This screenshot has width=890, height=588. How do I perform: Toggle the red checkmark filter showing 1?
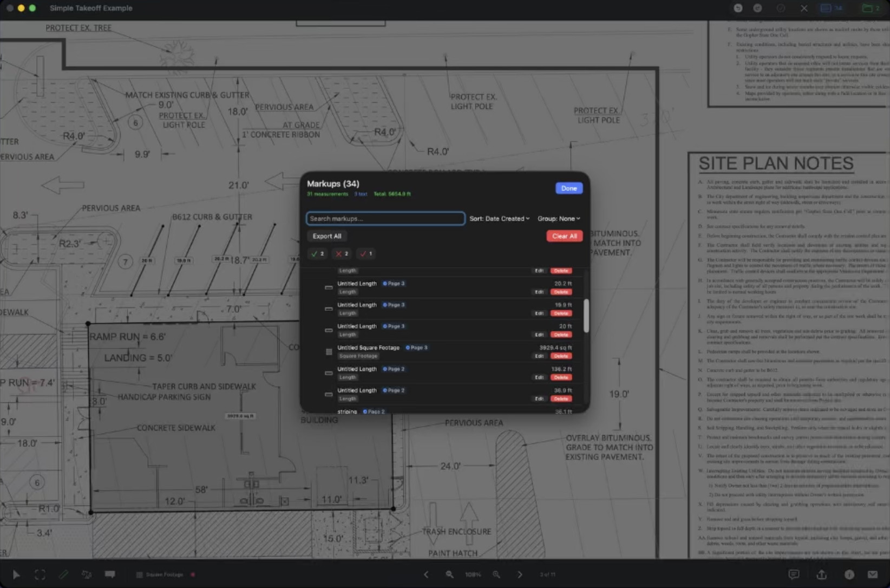click(x=366, y=253)
